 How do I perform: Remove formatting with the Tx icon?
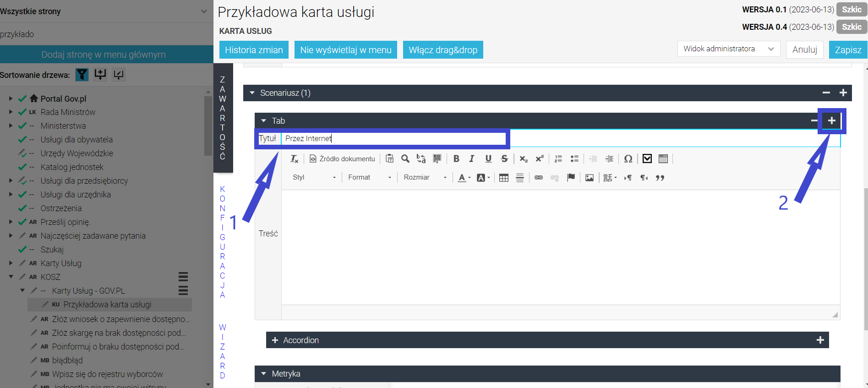coord(295,158)
